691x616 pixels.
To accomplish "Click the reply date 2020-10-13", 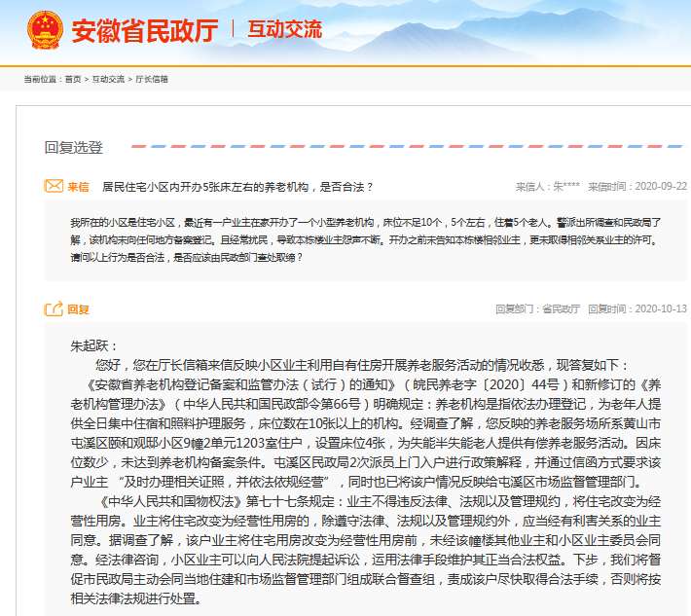I will click(661, 308).
